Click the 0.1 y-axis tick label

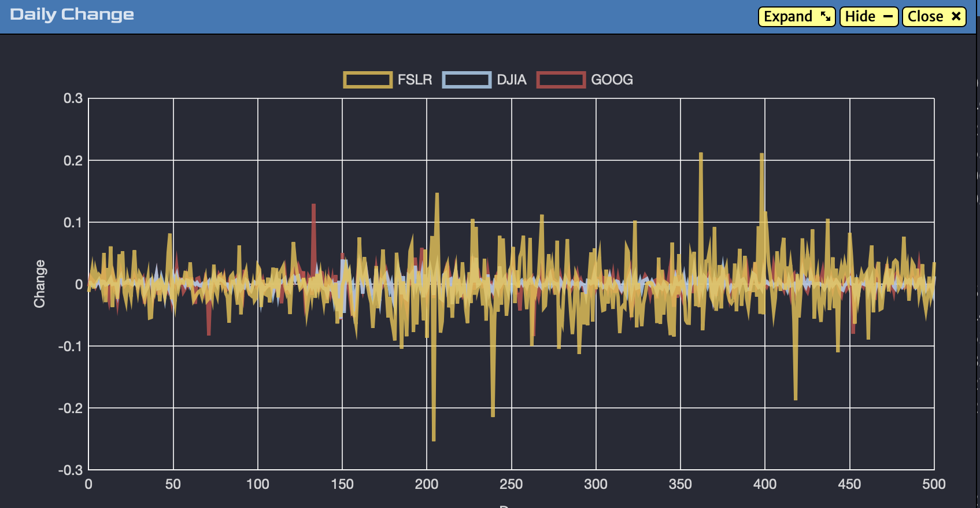tap(73, 222)
